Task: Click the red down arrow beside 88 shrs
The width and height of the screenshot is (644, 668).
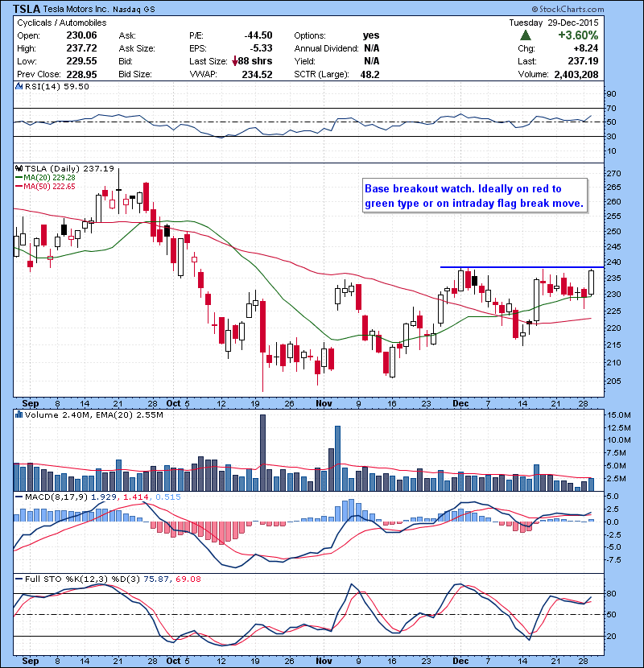Action: (234, 61)
